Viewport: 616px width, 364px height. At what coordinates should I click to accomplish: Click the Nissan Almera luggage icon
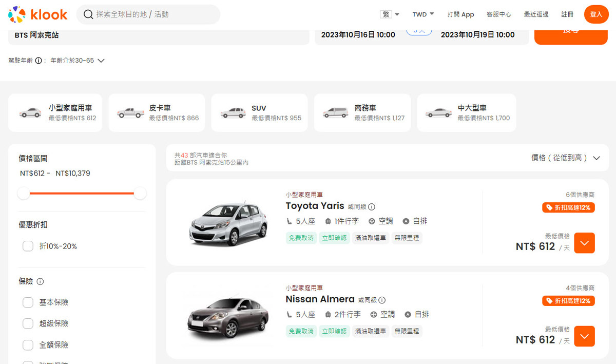pos(328,314)
